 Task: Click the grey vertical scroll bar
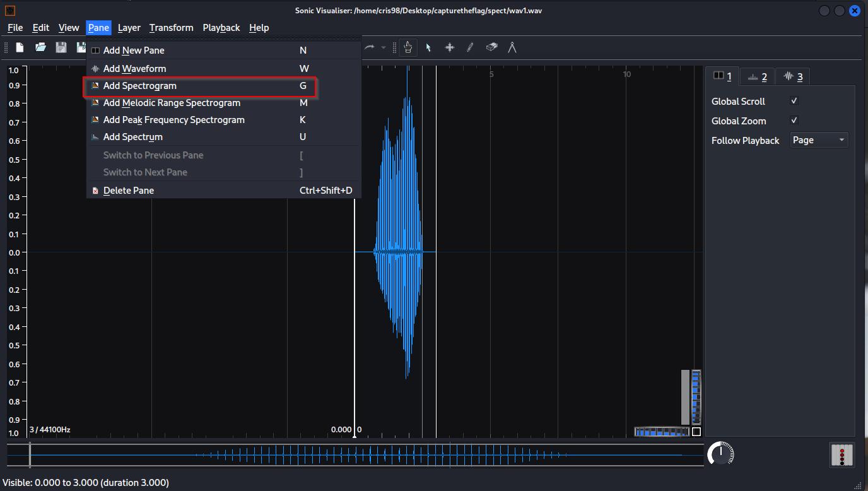pyautogui.click(x=685, y=397)
